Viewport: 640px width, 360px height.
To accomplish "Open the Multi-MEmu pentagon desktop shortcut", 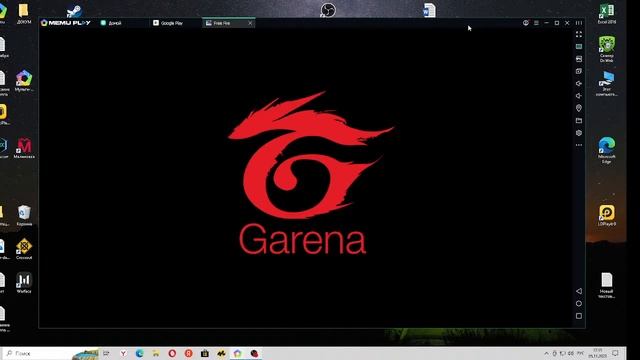I will [x=24, y=80].
